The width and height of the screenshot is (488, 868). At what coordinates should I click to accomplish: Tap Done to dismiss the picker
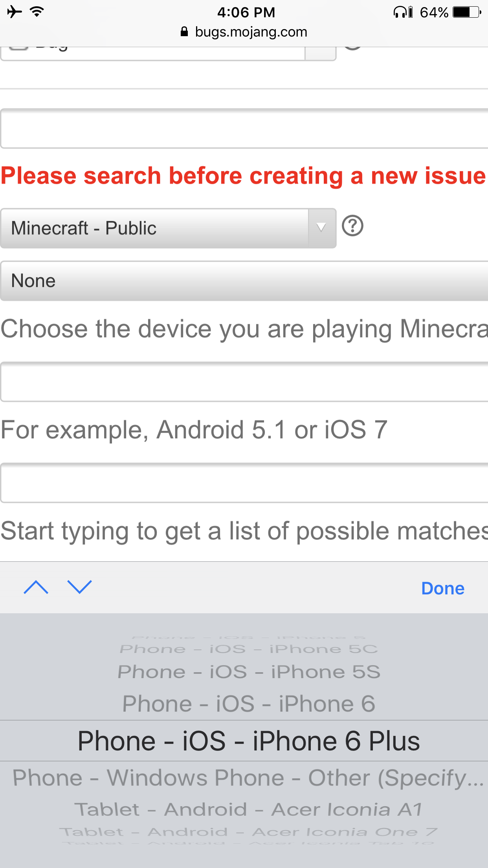click(x=442, y=588)
